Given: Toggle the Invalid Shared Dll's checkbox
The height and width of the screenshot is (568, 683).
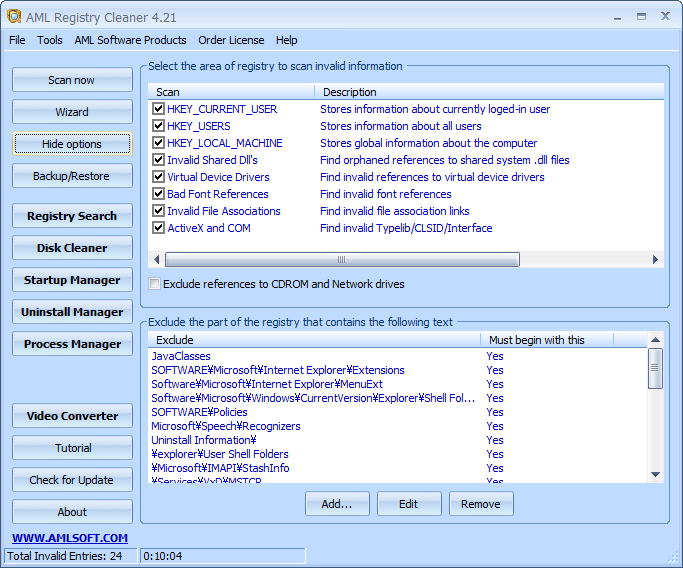Looking at the screenshot, I should 158,160.
